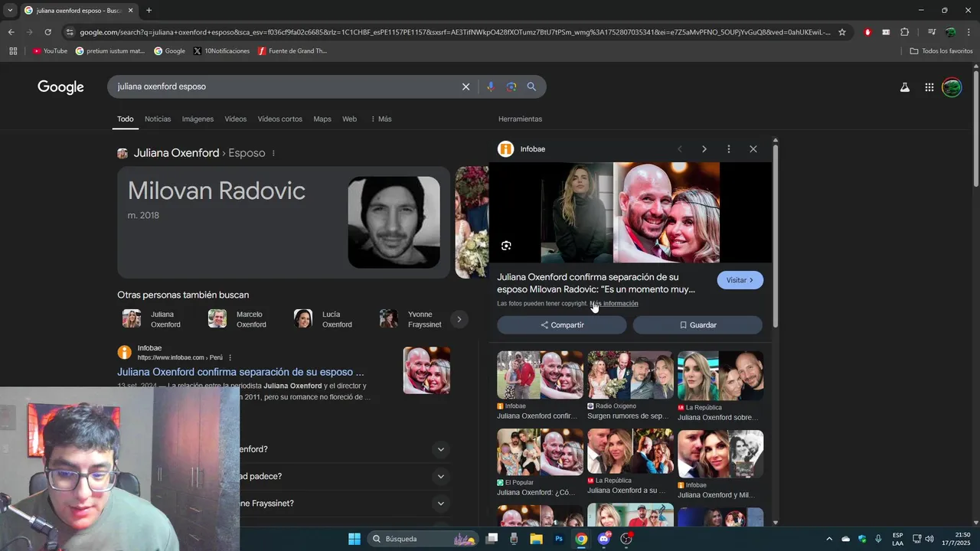Image resolution: width=980 pixels, height=551 pixels.
Task: Open File Explorer from the taskbar
Action: pos(536,539)
